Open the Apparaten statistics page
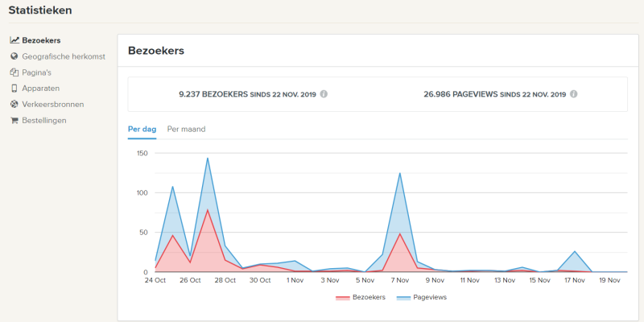The height and width of the screenshot is (322, 644). tap(41, 89)
